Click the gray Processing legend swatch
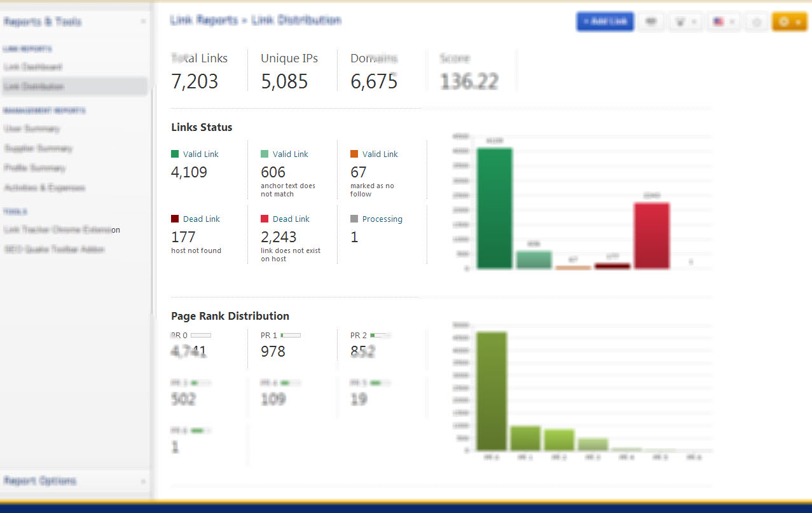 (x=354, y=219)
